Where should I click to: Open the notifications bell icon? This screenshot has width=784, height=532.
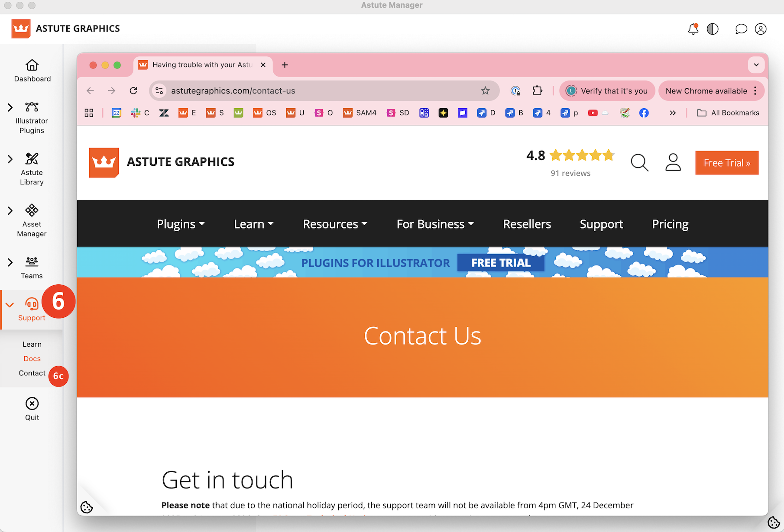click(x=693, y=29)
